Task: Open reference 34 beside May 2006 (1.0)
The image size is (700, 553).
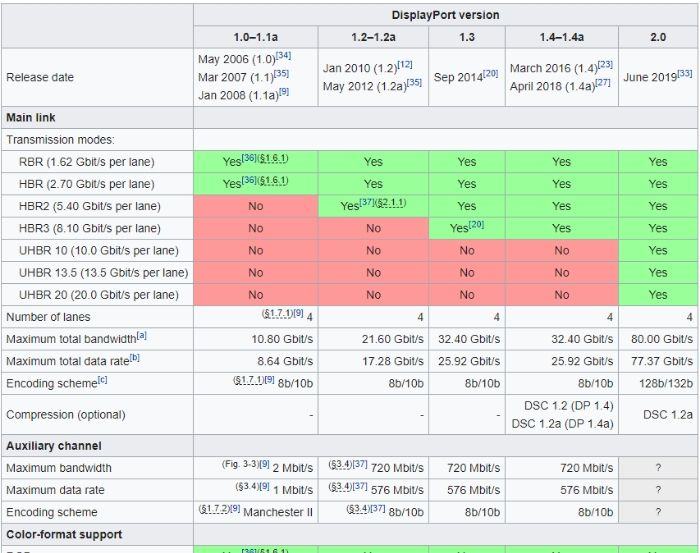Action: pyautogui.click(x=283, y=56)
